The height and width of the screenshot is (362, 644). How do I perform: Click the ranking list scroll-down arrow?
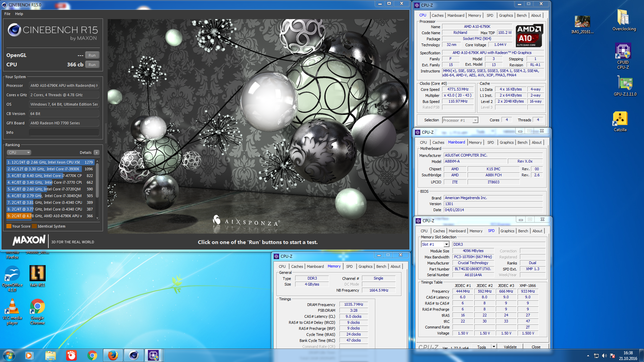97,218
